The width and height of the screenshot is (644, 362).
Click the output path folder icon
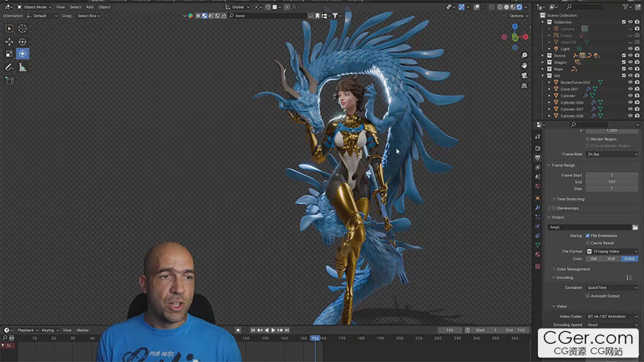click(635, 227)
